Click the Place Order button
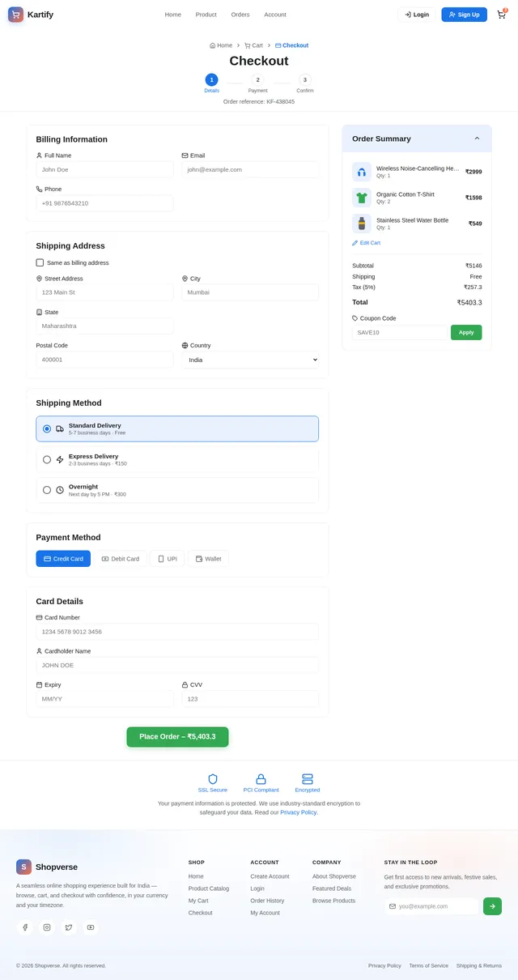518x980 pixels. coord(177,737)
